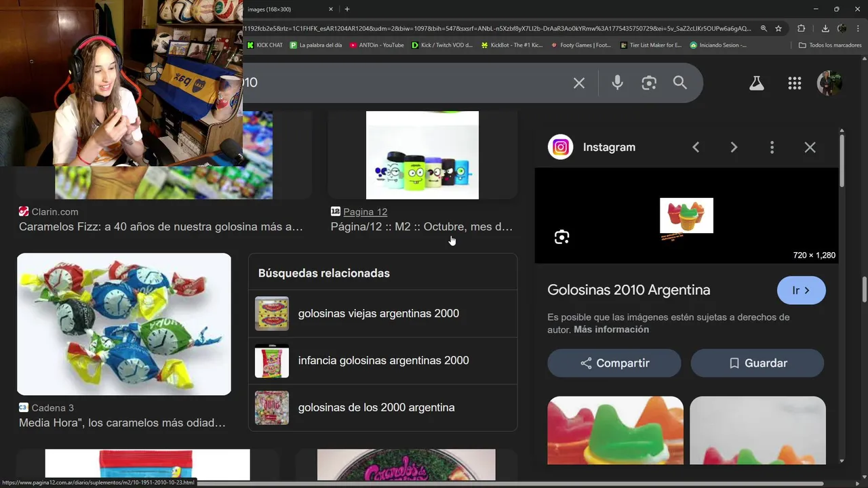Open the browser downloads icon
868x488 pixels.
click(x=825, y=28)
